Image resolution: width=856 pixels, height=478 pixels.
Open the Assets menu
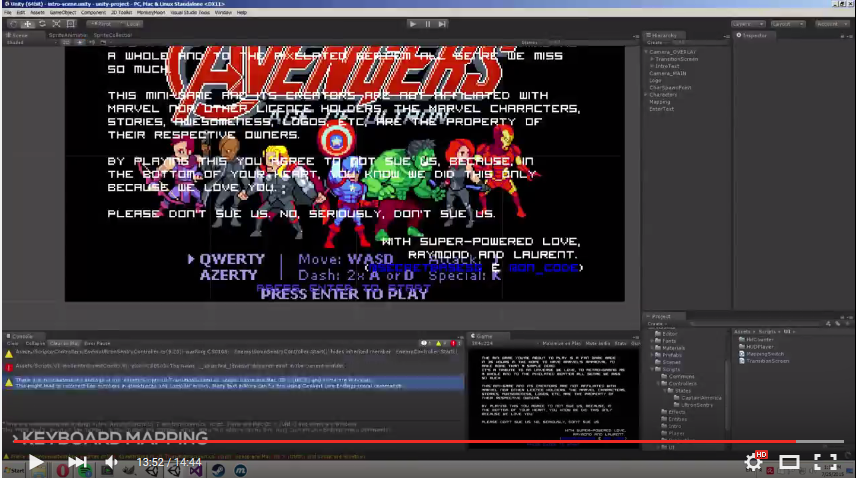pyautogui.click(x=37, y=12)
